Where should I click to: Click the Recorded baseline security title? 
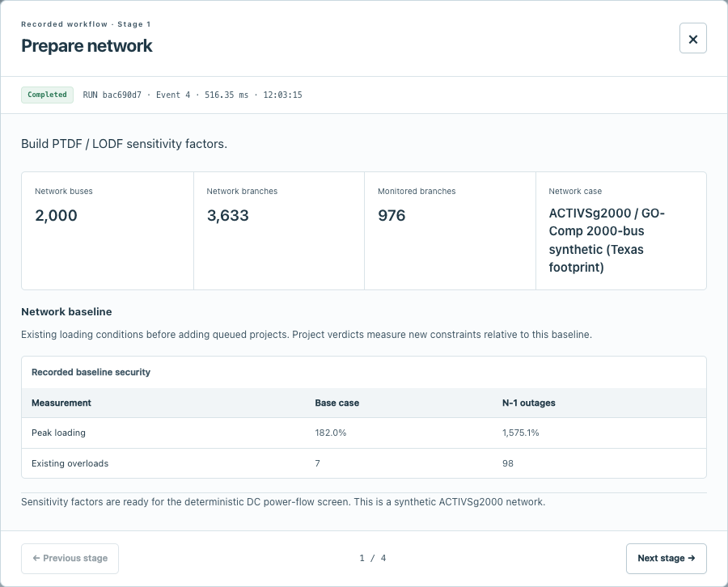coord(91,372)
